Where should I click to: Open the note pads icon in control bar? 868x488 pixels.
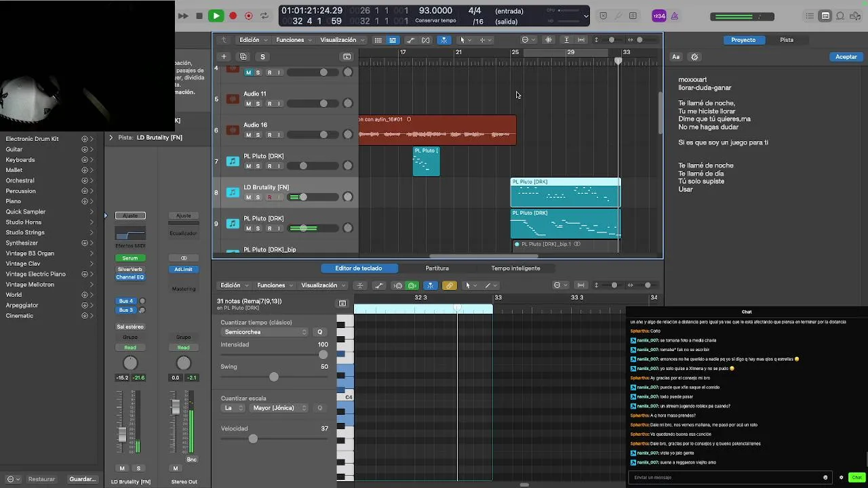[825, 16]
